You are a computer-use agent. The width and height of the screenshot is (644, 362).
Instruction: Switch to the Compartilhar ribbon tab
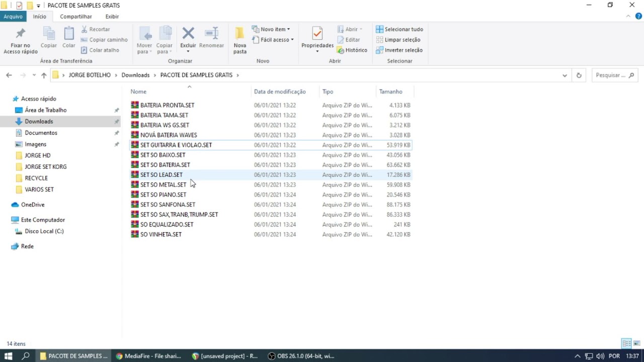[76, 17]
